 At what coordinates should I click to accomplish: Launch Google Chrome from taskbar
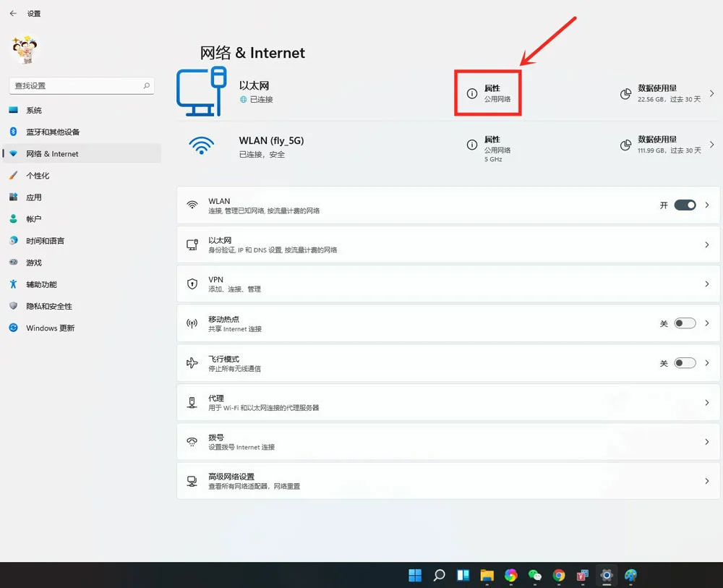click(559, 575)
